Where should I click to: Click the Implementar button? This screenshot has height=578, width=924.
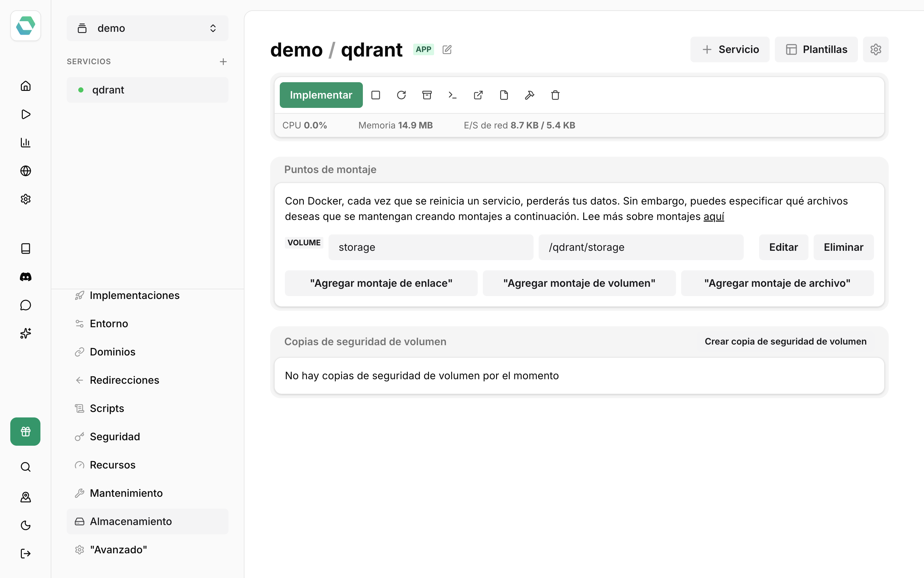pyautogui.click(x=321, y=95)
